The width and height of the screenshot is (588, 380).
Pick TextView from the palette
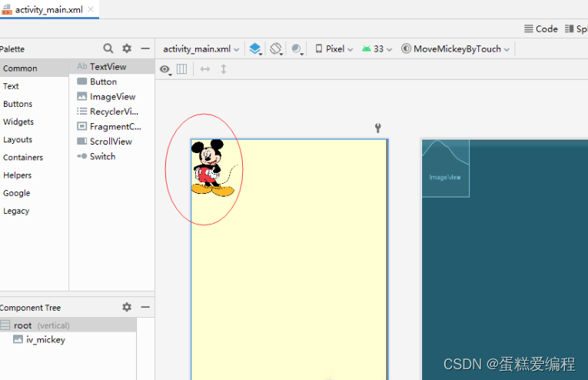click(112, 66)
